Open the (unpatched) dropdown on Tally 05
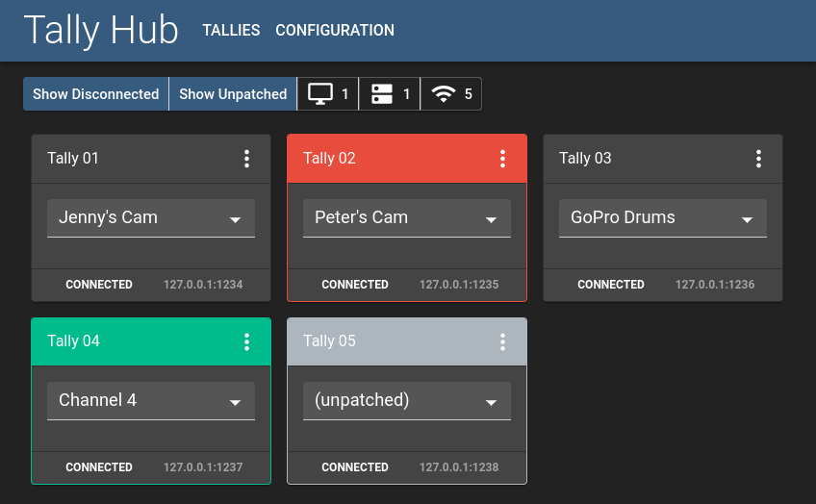The height and width of the screenshot is (504, 816). click(407, 401)
